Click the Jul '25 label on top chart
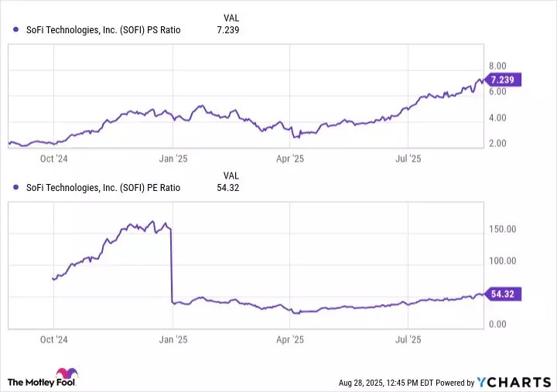This screenshot has width=557, height=392. tap(408, 159)
